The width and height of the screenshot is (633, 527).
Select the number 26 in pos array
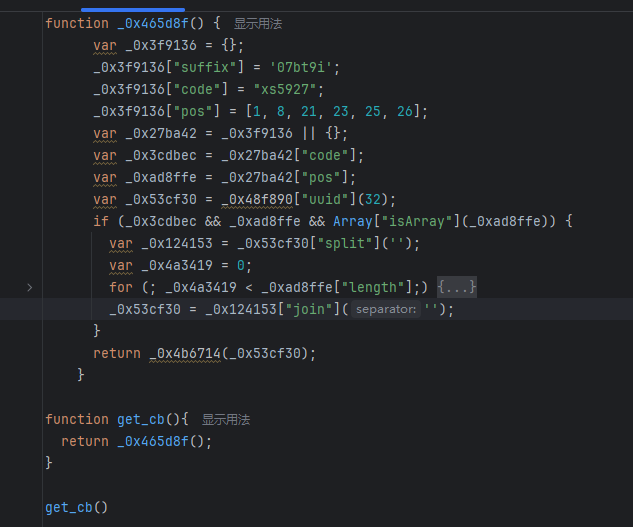coord(405,111)
